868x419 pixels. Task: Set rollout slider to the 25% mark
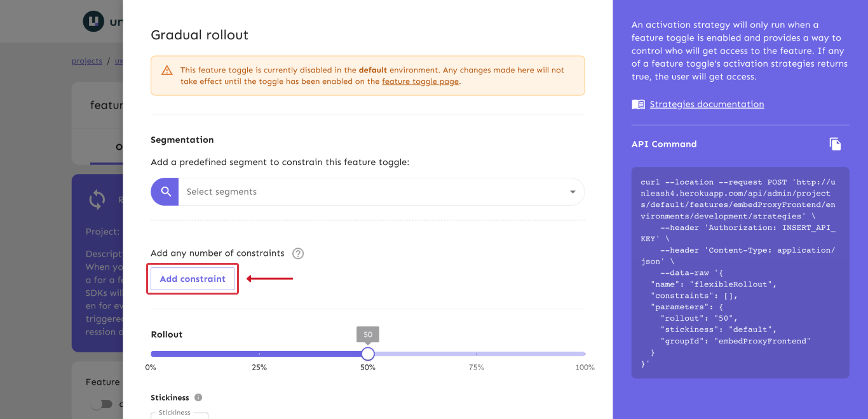pos(259,354)
